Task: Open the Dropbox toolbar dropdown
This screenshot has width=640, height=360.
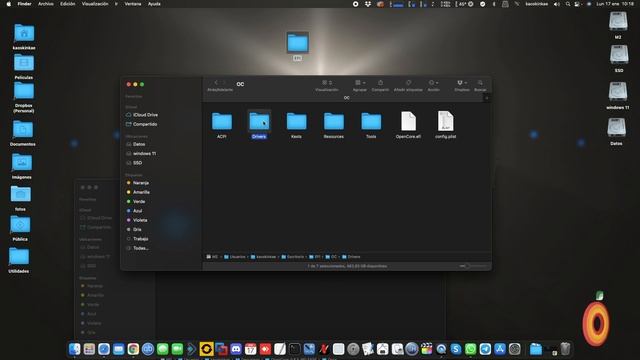Action: [462, 83]
